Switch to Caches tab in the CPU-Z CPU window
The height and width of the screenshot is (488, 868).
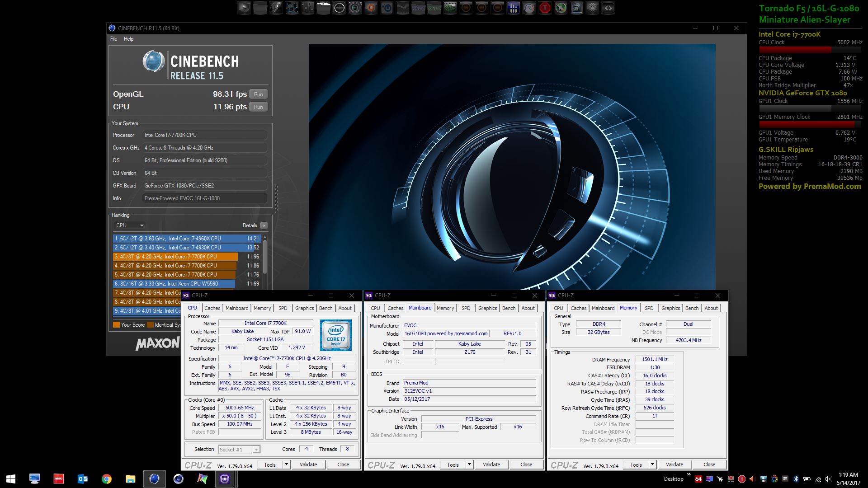click(212, 308)
